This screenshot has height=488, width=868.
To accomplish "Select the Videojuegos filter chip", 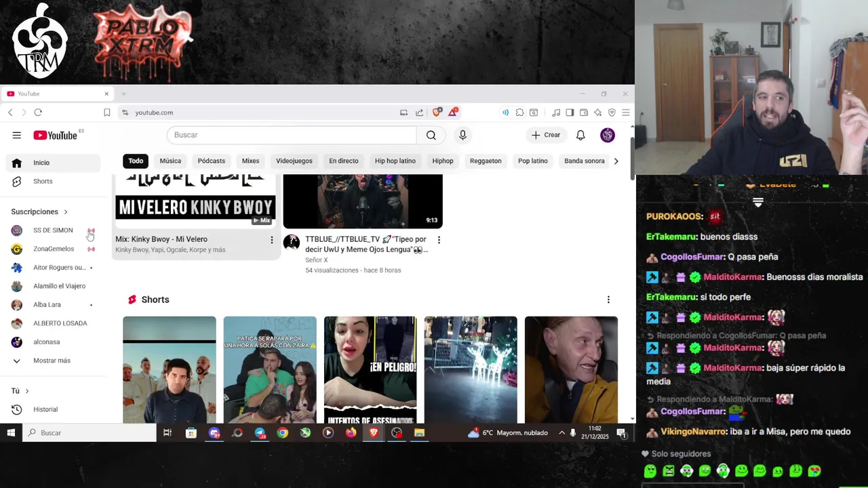I will click(294, 161).
